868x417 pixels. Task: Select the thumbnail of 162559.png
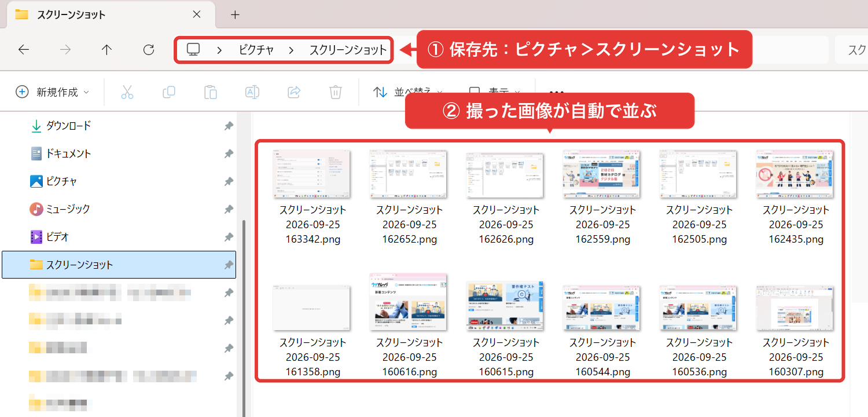click(602, 174)
